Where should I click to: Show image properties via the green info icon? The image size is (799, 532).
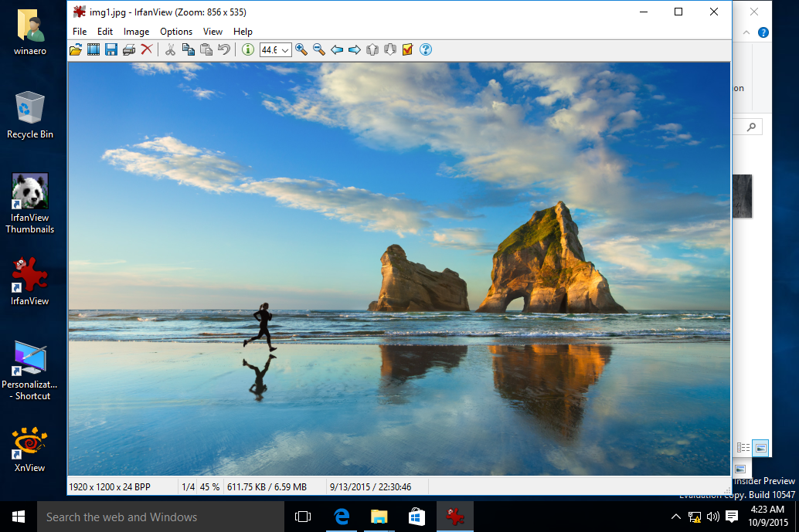coord(247,49)
